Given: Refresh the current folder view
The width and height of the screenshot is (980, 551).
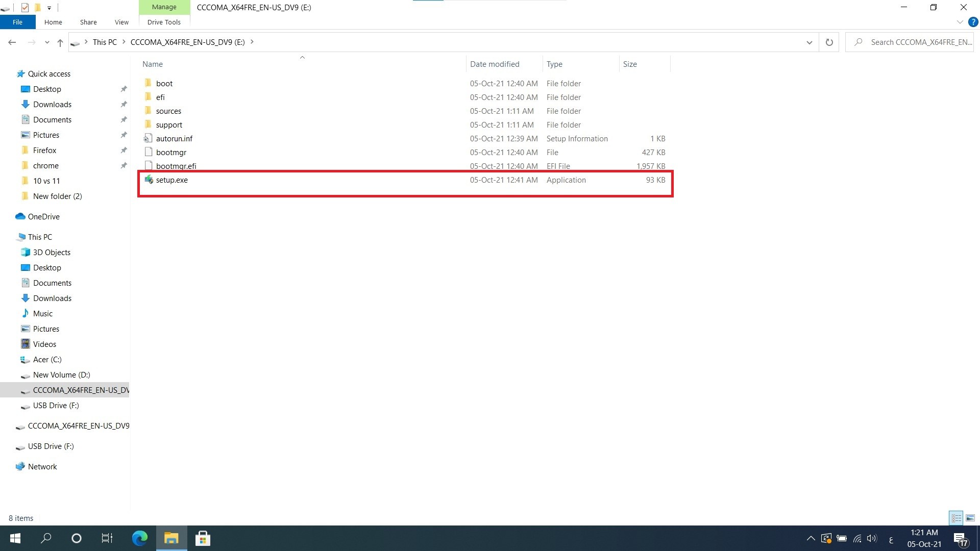Looking at the screenshot, I should [829, 42].
